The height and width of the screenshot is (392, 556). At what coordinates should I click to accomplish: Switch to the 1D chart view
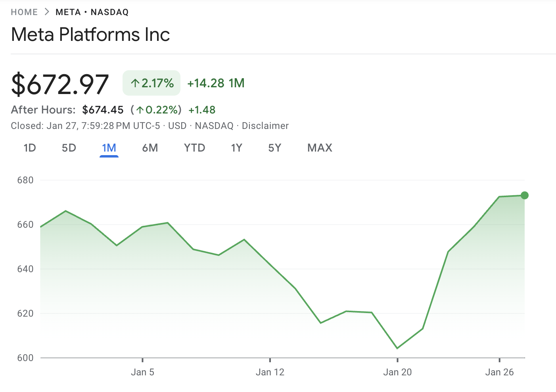[x=29, y=148]
